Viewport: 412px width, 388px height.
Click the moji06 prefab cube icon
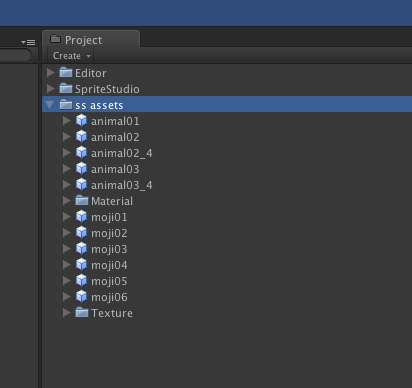pos(81,296)
